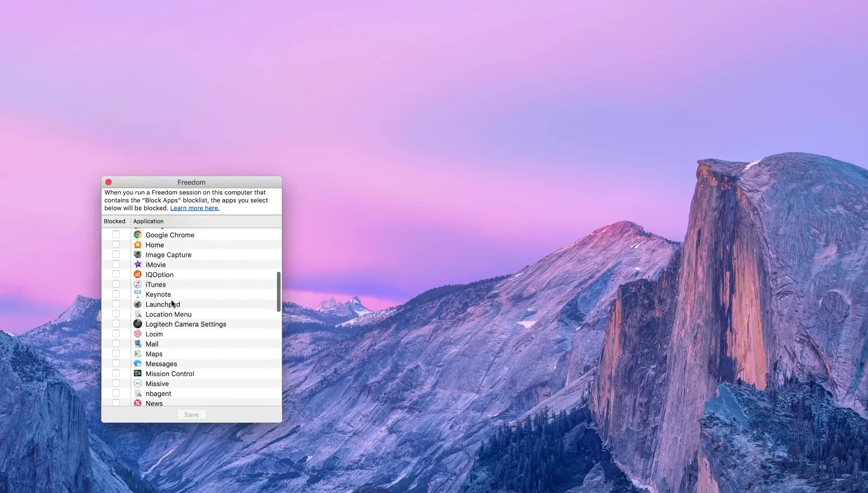Click the iTunes music note icon
Image resolution: width=868 pixels, height=493 pixels.
[138, 284]
